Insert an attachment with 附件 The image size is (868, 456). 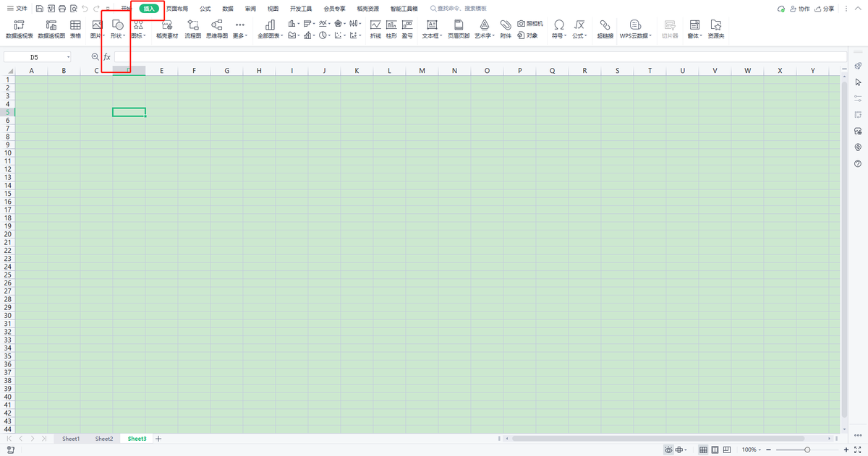click(506, 29)
